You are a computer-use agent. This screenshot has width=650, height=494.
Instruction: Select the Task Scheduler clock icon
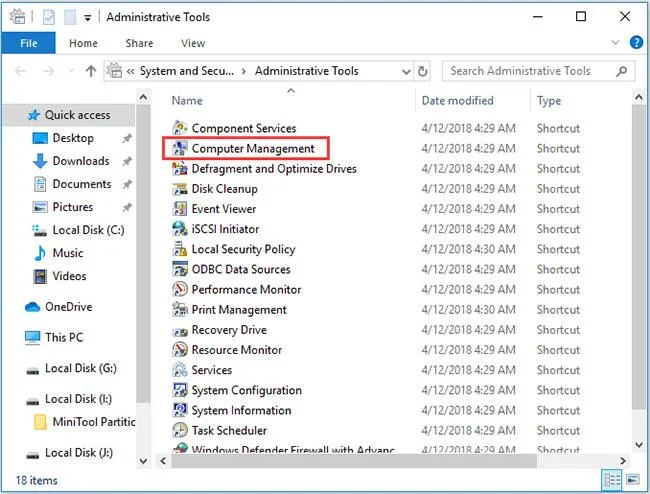click(x=179, y=431)
